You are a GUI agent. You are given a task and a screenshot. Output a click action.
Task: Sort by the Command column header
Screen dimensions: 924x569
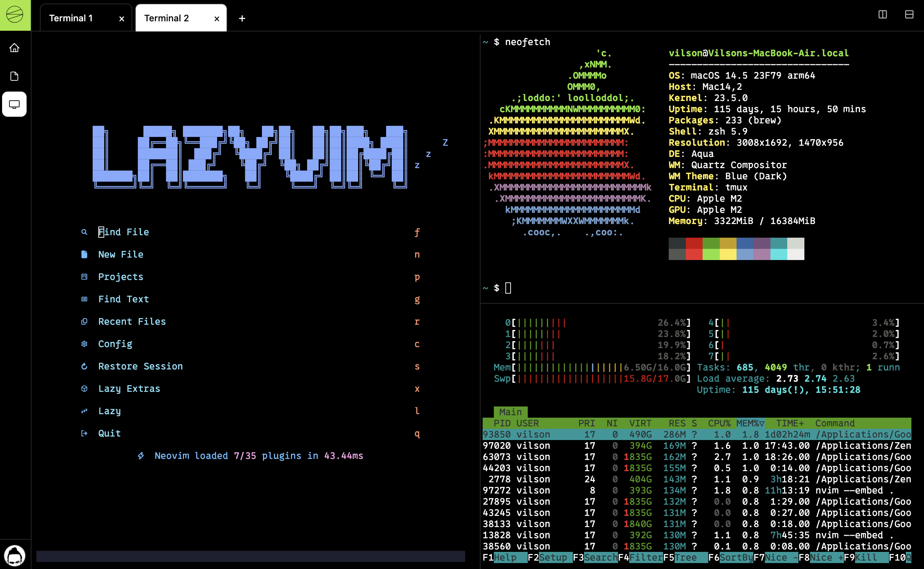(x=835, y=423)
